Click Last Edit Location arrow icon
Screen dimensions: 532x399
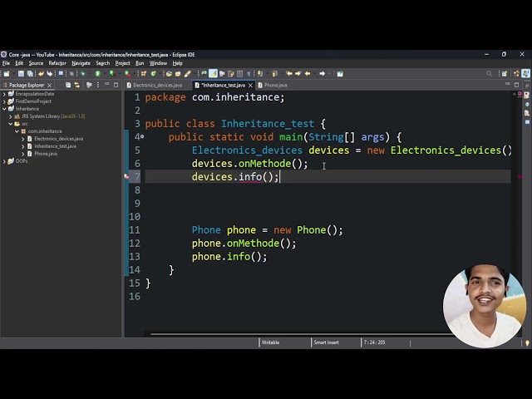(x=289, y=74)
